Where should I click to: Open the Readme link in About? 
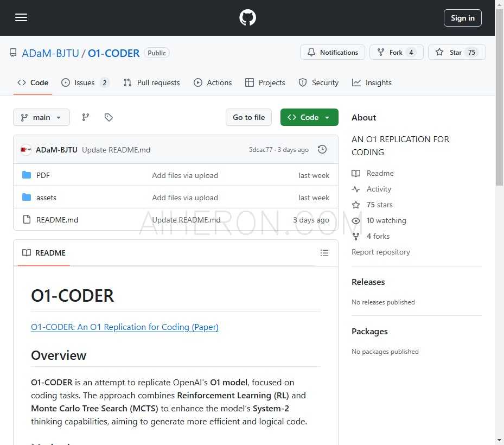tap(380, 173)
